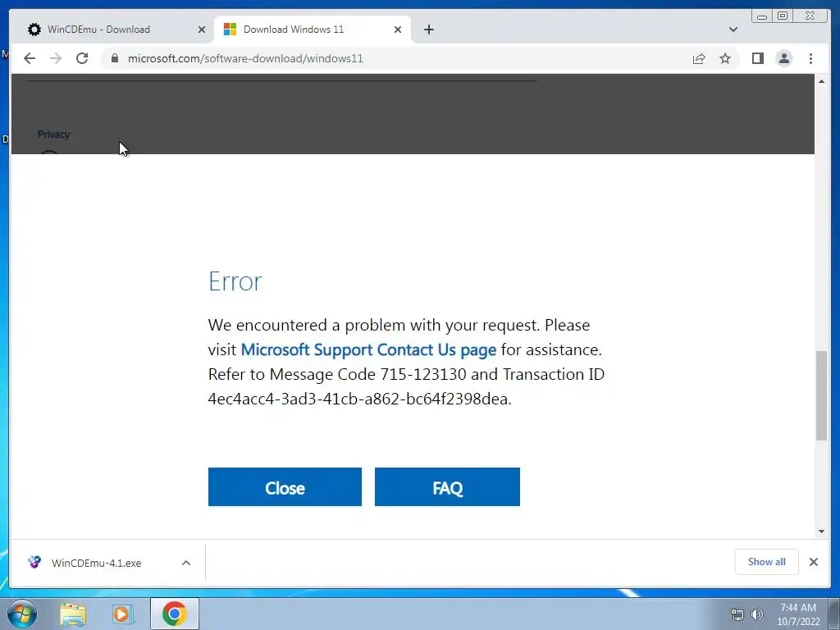This screenshot has height=630, width=840.
Task: Open Chrome three-dot menu
Action: (x=810, y=58)
